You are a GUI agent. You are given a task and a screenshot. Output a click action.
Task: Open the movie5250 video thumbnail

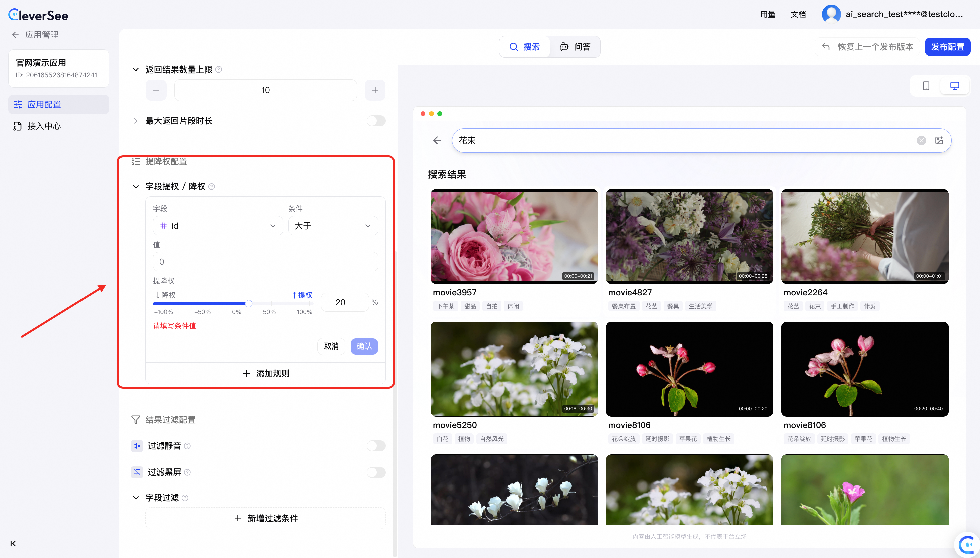[514, 369]
